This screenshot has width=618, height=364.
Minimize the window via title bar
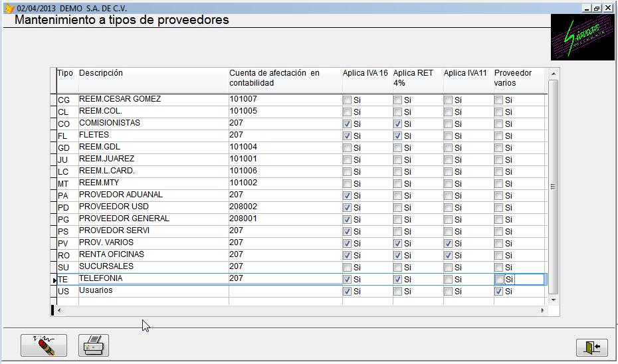[587, 8]
